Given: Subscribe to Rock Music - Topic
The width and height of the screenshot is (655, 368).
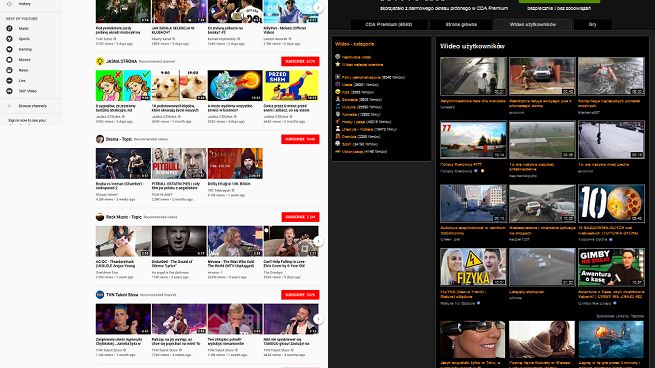Looking at the screenshot, I should point(300,217).
